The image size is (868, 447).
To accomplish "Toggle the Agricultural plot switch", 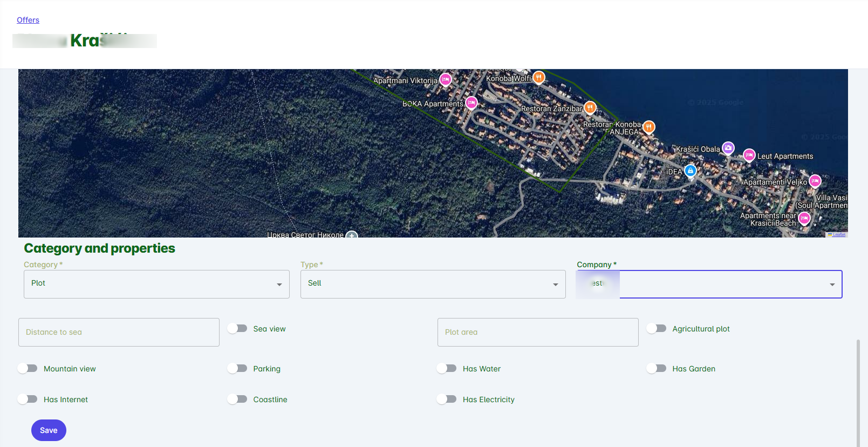I will click(657, 328).
